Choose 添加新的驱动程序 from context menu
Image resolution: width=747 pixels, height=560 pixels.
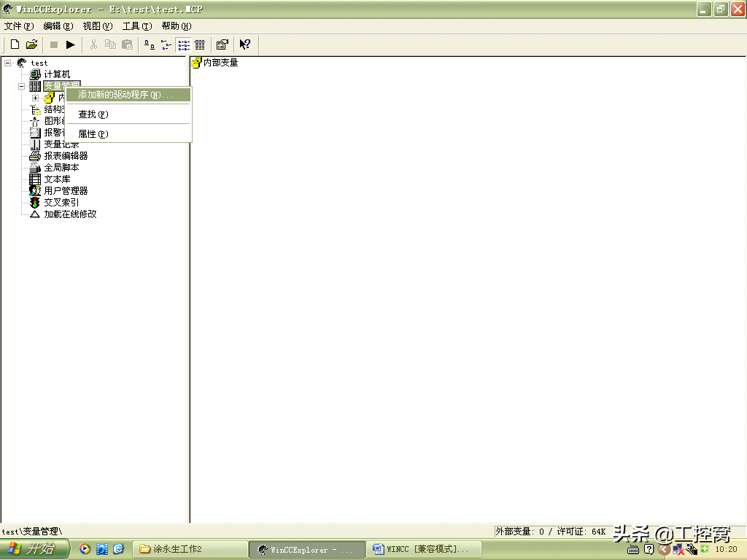click(125, 95)
